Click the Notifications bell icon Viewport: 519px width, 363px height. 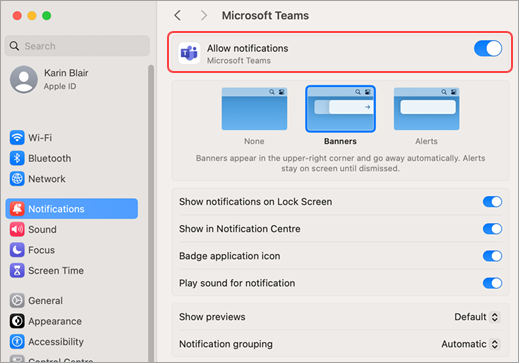[17, 209]
